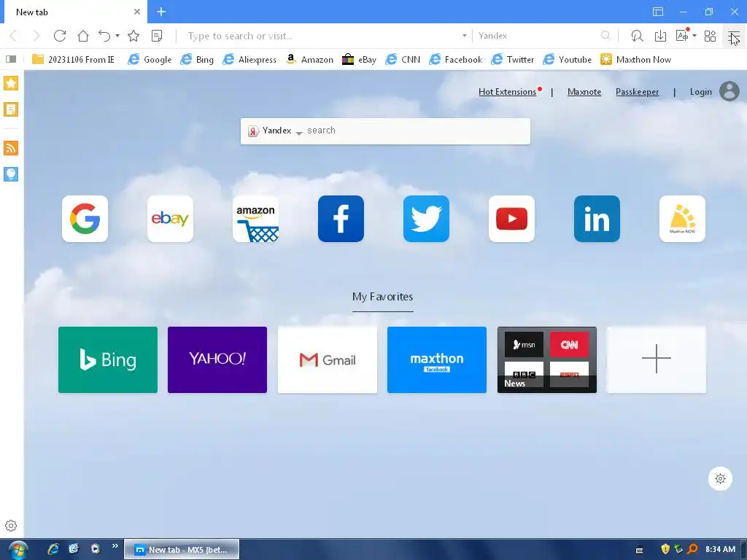
Task: Click the Yandex toolbar search box
Action: pos(538,36)
